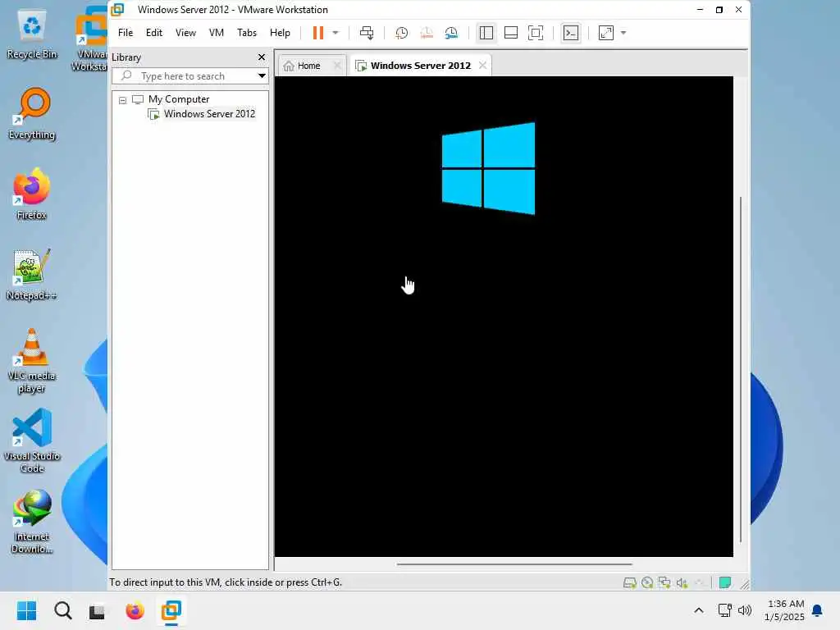Viewport: 840px width, 630px height.
Task: Select the Everything desktop shortcut
Action: 32,113
